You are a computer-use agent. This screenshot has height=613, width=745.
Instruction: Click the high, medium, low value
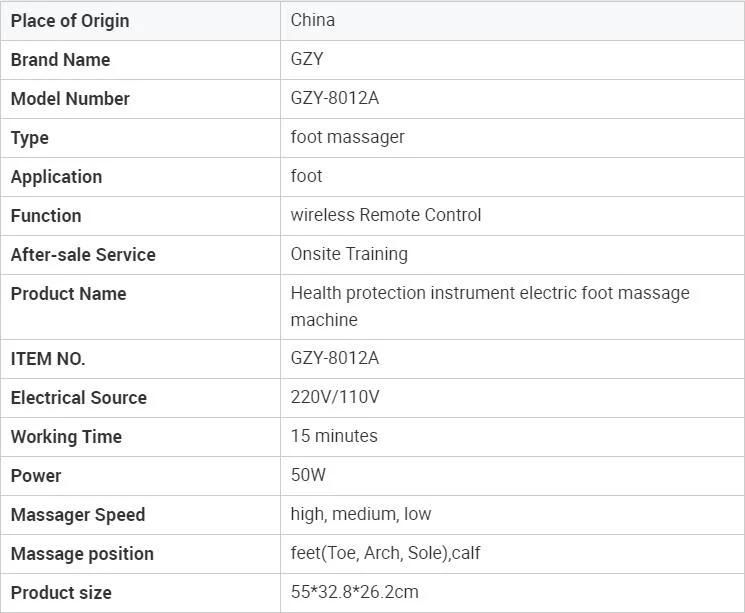(x=361, y=514)
